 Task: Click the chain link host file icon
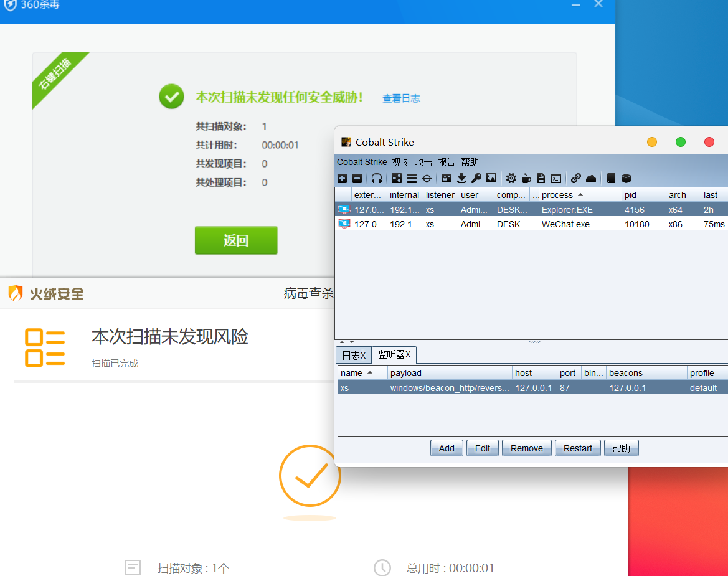click(x=575, y=178)
